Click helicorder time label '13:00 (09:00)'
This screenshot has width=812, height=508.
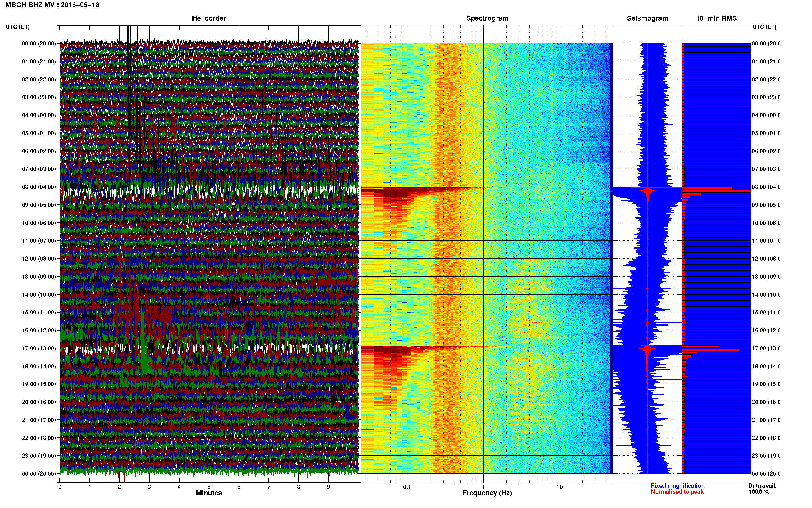(39, 277)
